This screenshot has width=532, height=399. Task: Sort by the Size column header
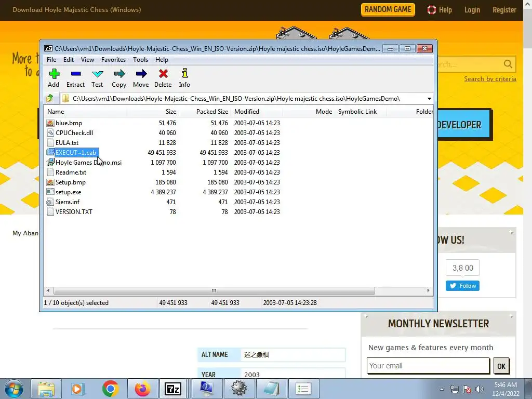coord(153,112)
